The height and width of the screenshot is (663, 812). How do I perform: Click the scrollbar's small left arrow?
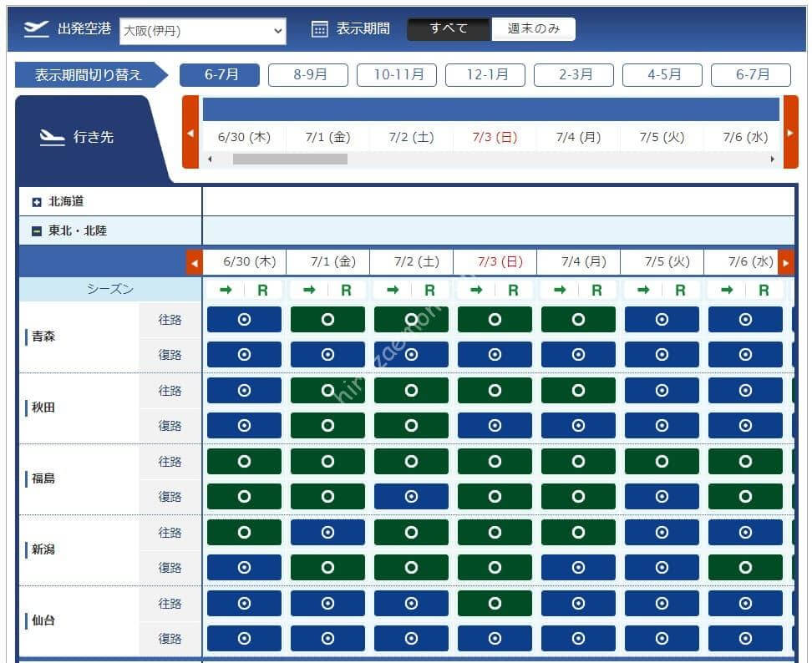[210, 159]
